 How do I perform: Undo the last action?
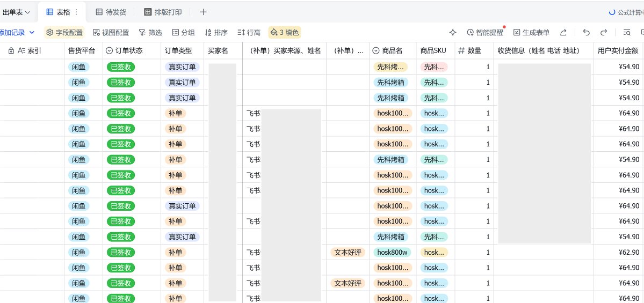point(586,32)
